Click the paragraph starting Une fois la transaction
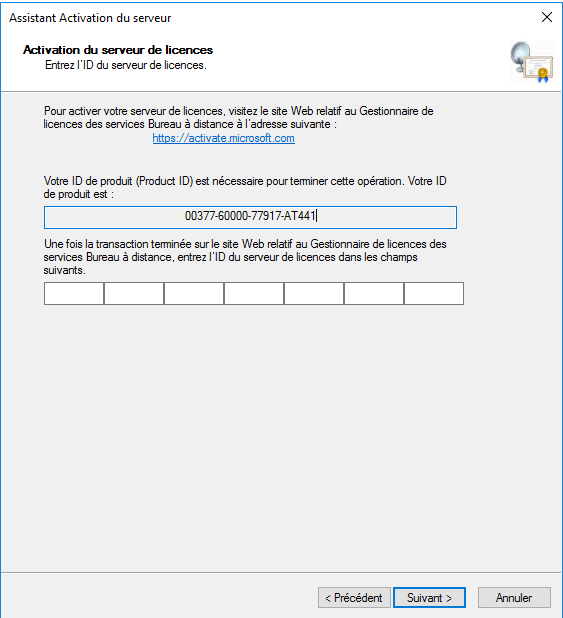Screen dimensions: 563x618 [245, 257]
